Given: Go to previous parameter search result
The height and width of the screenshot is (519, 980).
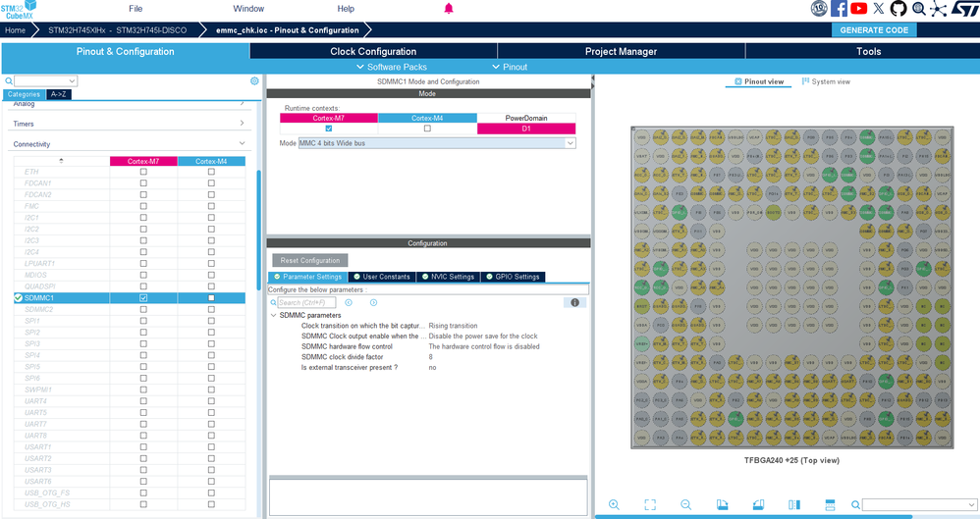Looking at the screenshot, I should pyautogui.click(x=349, y=302).
